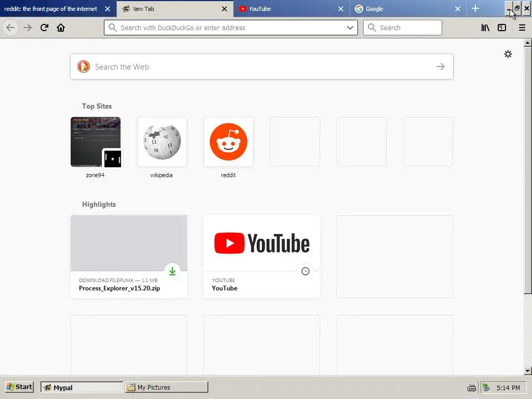Close the reddit tab
The width and height of the screenshot is (532, 399).
108,9
